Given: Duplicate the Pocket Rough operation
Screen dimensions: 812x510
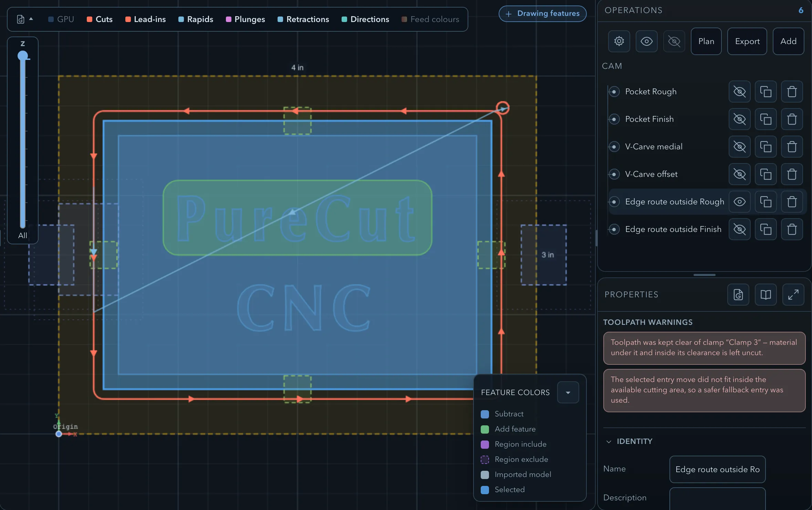Looking at the screenshot, I should [x=766, y=92].
